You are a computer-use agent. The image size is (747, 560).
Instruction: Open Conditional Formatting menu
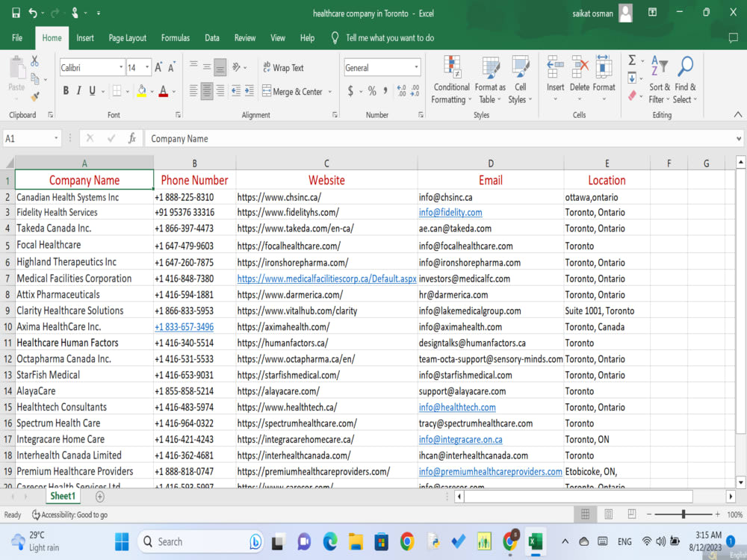point(450,80)
